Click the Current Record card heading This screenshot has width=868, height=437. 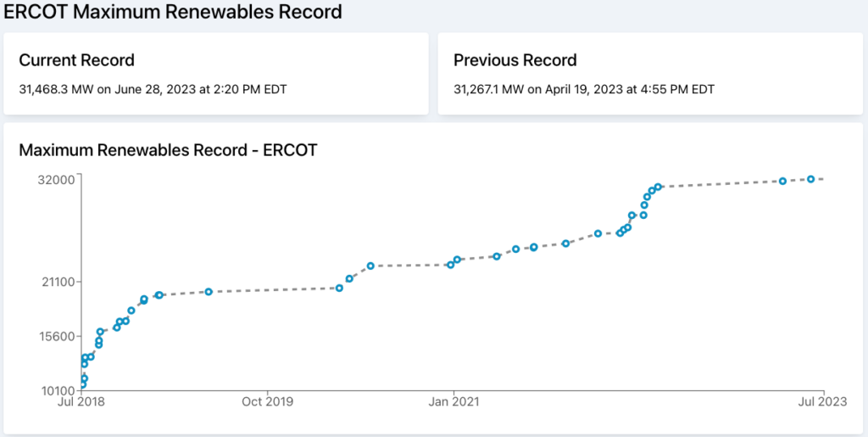pyautogui.click(x=76, y=59)
